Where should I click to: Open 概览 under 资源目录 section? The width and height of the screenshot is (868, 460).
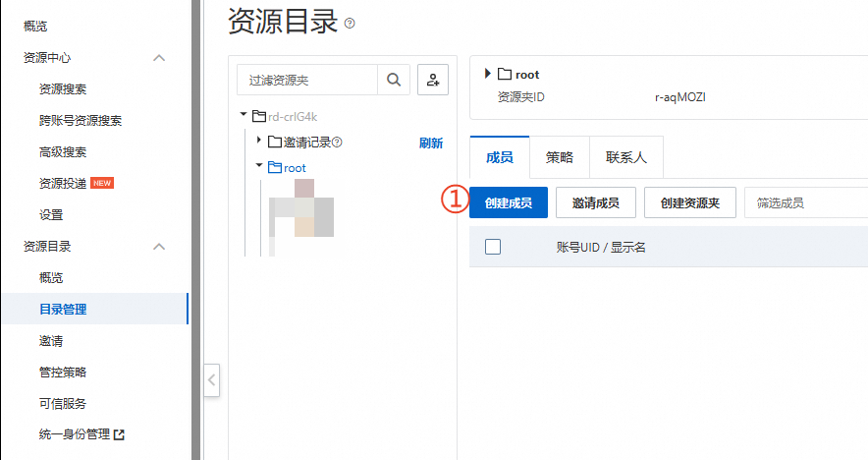(x=51, y=277)
